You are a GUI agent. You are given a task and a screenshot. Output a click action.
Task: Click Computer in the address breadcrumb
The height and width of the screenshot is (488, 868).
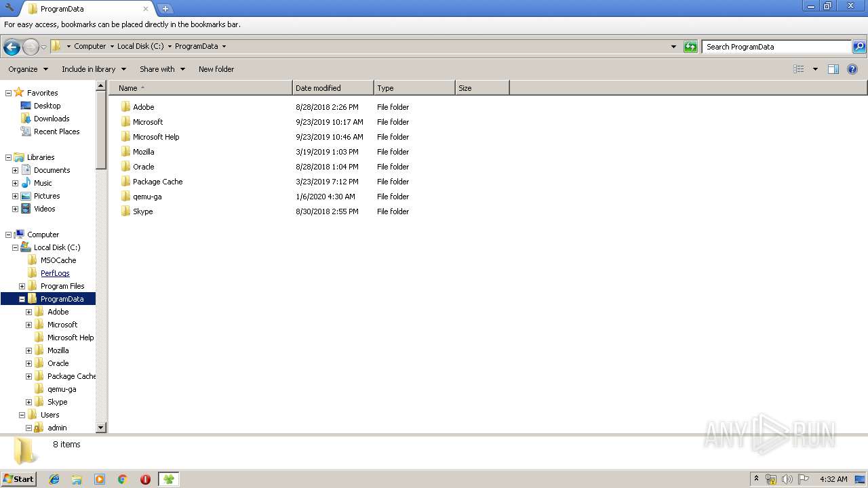90,46
